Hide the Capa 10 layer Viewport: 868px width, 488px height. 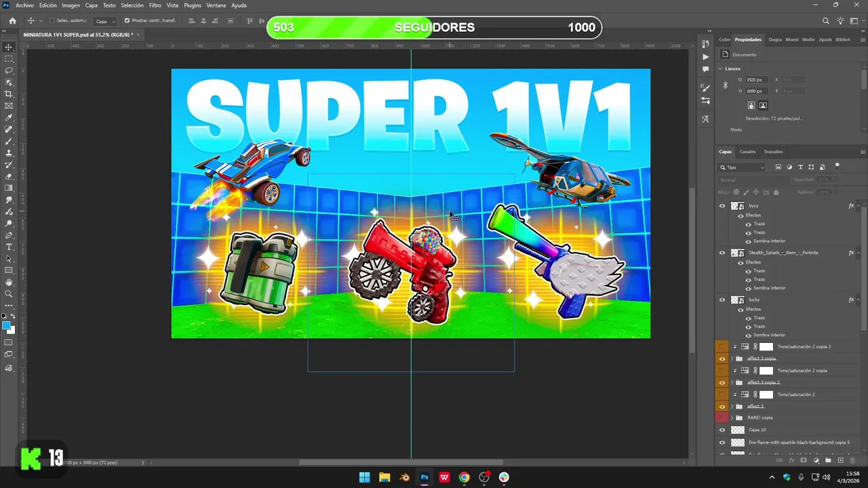pyautogui.click(x=722, y=430)
